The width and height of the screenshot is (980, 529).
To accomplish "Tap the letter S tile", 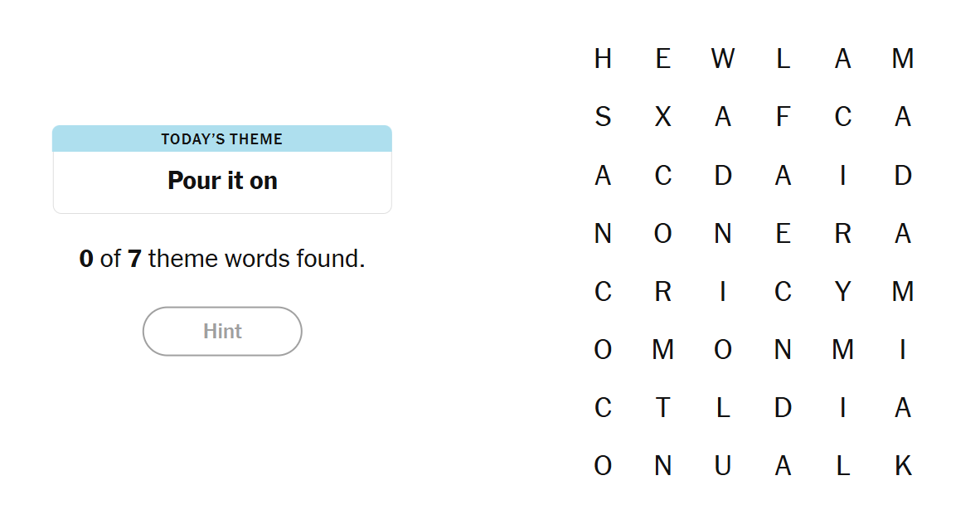I will [x=603, y=117].
